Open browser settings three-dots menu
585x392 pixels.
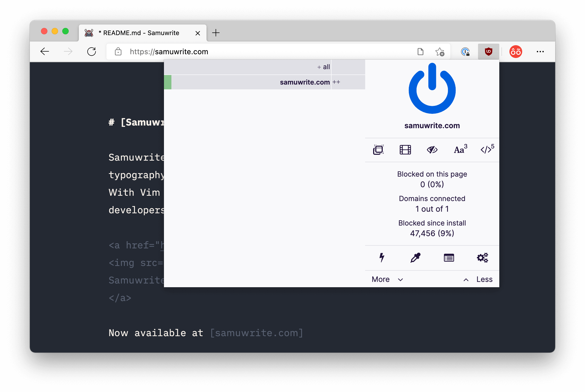[x=540, y=52]
